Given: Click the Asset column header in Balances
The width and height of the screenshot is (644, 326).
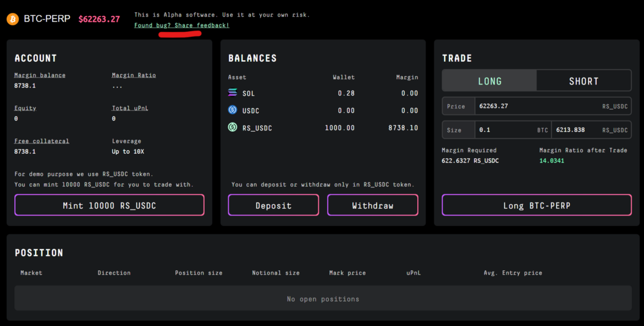Looking at the screenshot, I should click(237, 77).
